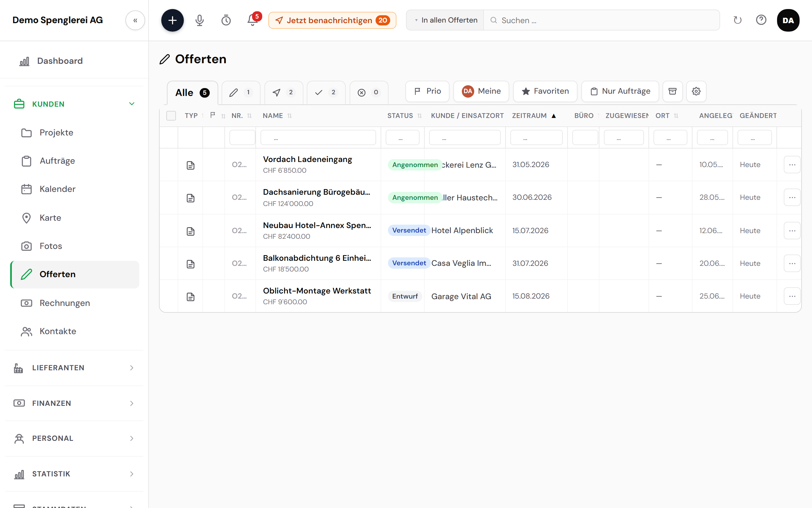Toggle the Meine filter
Image resolution: width=812 pixels, height=508 pixels.
tap(481, 91)
